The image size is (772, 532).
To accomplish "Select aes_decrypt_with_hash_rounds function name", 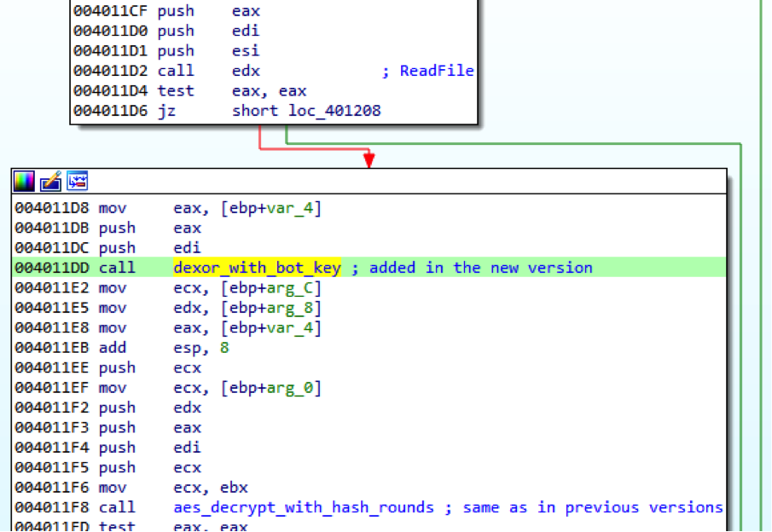I will pyautogui.click(x=304, y=507).
